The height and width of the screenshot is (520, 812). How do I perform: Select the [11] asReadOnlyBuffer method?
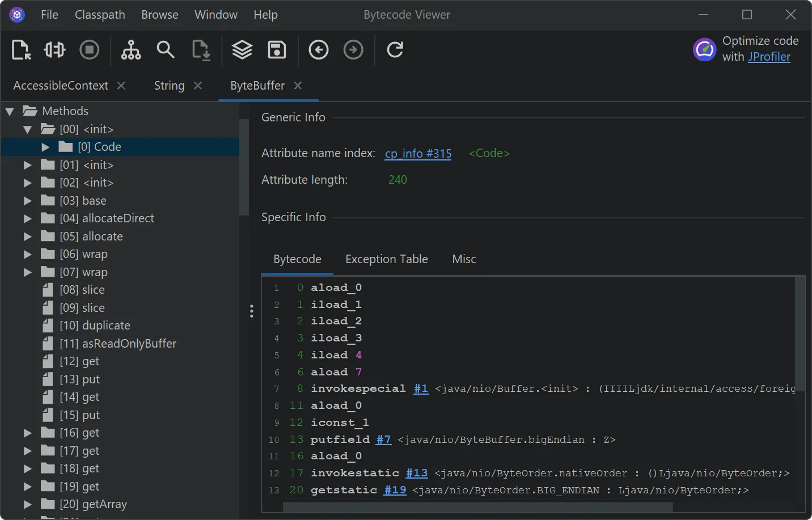pos(118,344)
